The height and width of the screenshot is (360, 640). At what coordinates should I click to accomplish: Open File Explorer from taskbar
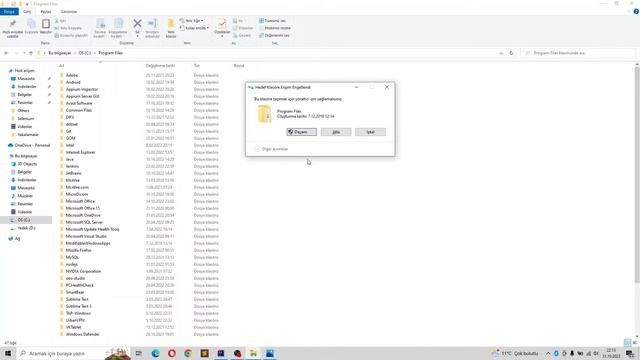pyautogui.click(x=253, y=353)
